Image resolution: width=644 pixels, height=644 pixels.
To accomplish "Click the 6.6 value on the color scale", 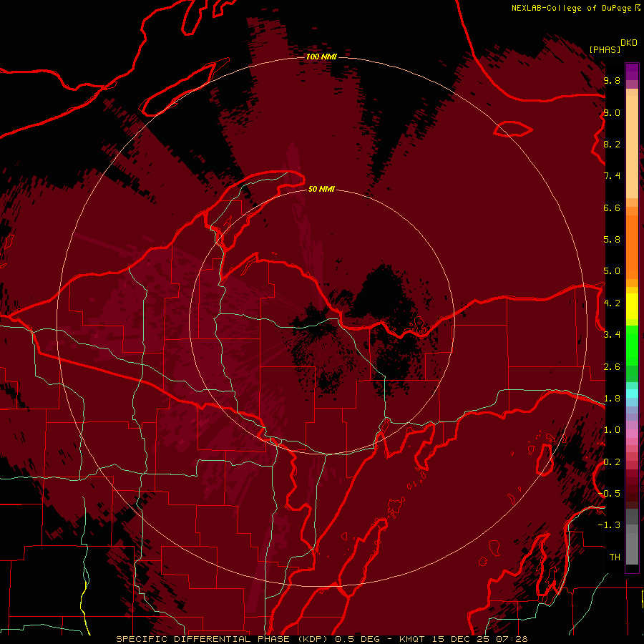I will 612,208.
